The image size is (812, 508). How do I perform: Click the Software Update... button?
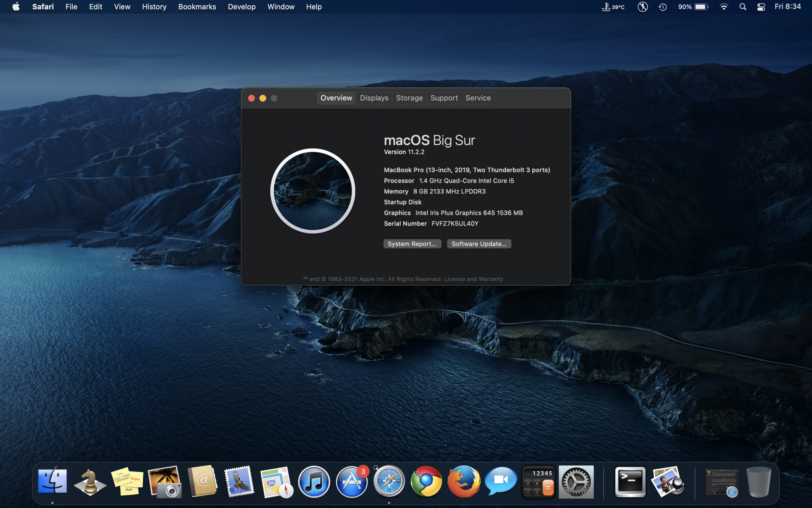pos(479,244)
